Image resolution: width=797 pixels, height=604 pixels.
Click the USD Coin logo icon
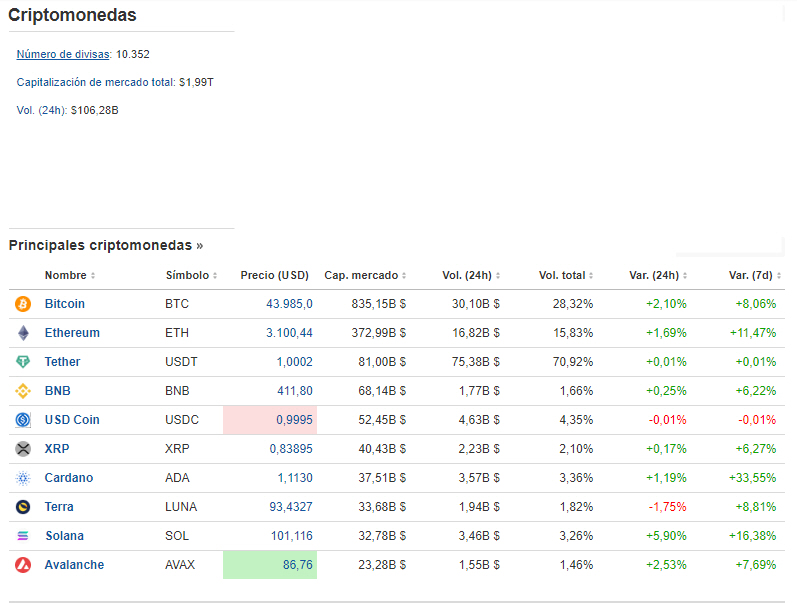point(23,420)
